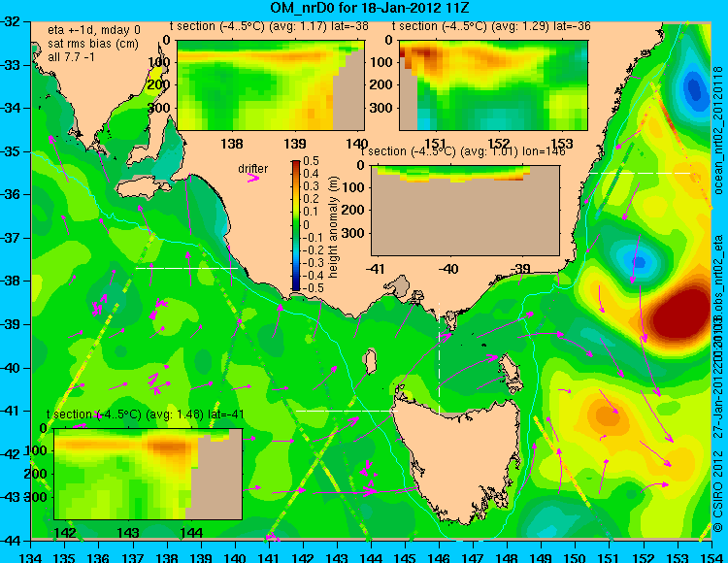Click the blue cold eddy near 152E 37.5S
Image resolution: width=728 pixels, height=563 pixels.
point(639,261)
